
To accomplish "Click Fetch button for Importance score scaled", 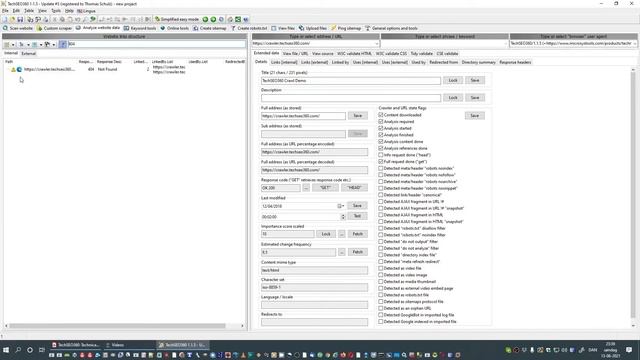I will (x=358, y=234).
